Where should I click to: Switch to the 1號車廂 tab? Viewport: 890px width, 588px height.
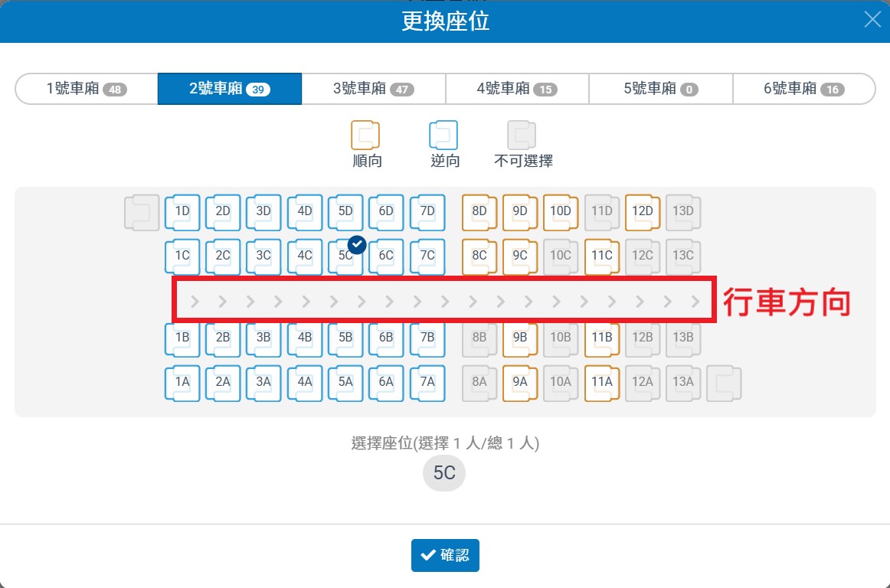[x=86, y=89]
